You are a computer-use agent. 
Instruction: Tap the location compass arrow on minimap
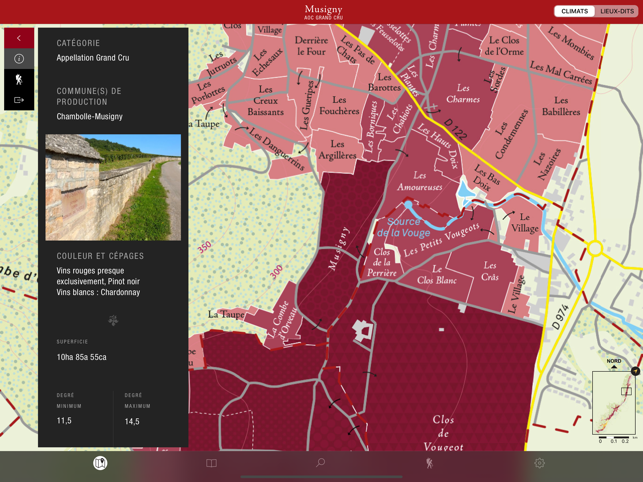coord(635,371)
